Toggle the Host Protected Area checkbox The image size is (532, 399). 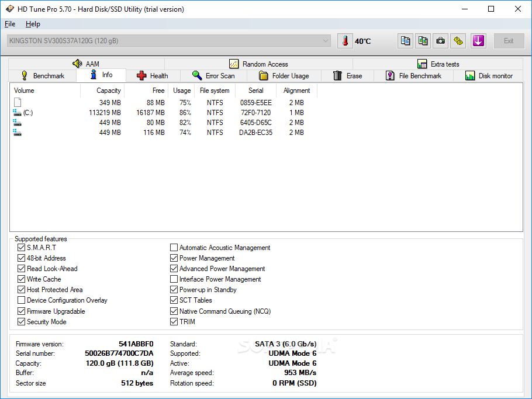(x=21, y=290)
